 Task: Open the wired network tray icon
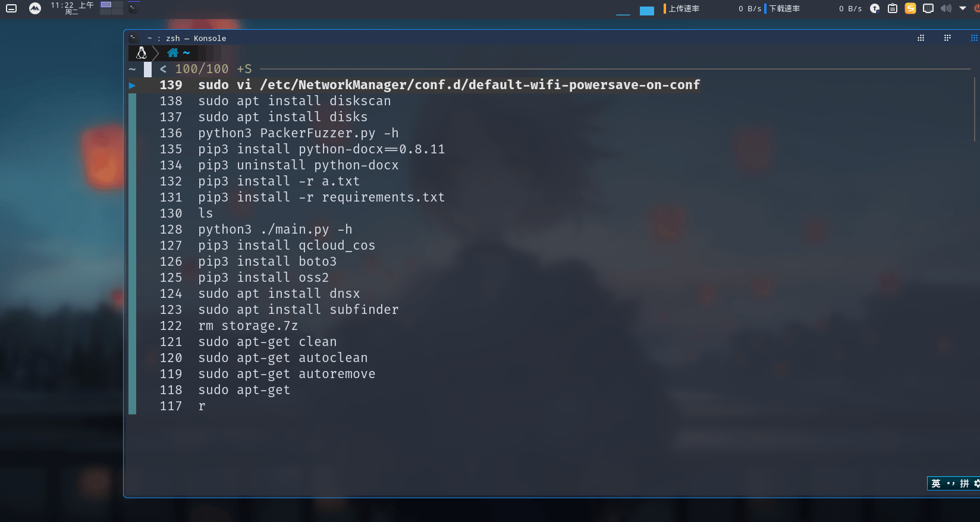coord(928,8)
